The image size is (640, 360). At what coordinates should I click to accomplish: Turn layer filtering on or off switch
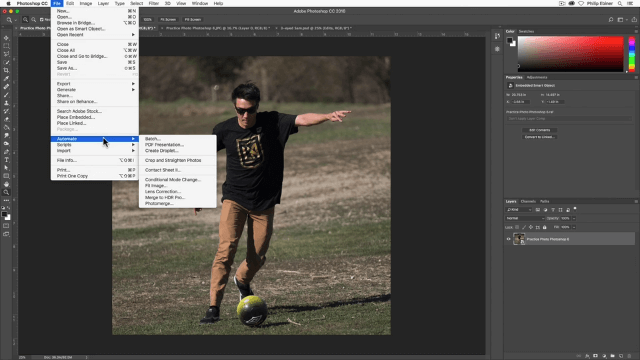[x=575, y=209]
